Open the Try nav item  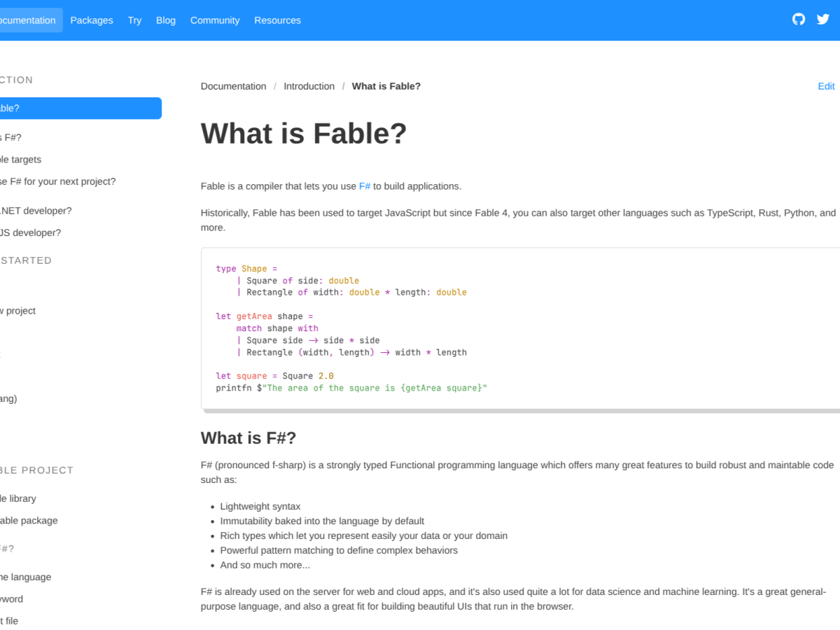tap(134, 20)
